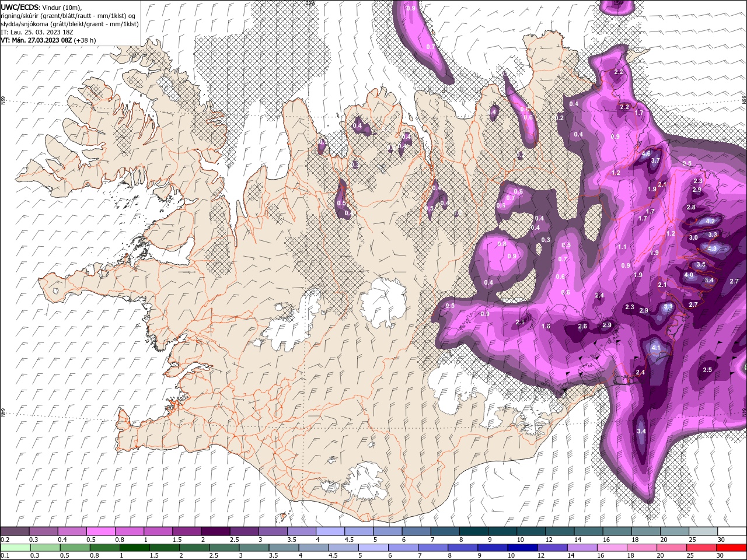The image size is (747, 560).
Task: Select the 0.4–0.5 orchid swatch in upper legend
Action: 72,531
